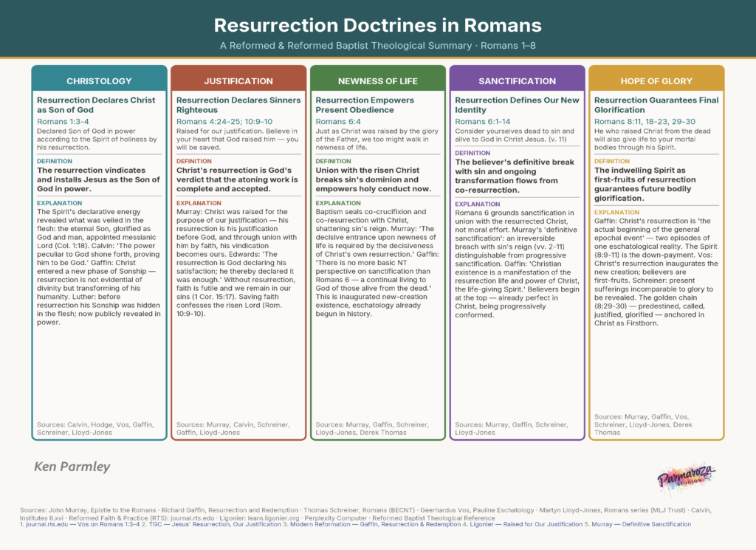Select the Newness of Life column header
Screen dimensions: 756x550
377,80
